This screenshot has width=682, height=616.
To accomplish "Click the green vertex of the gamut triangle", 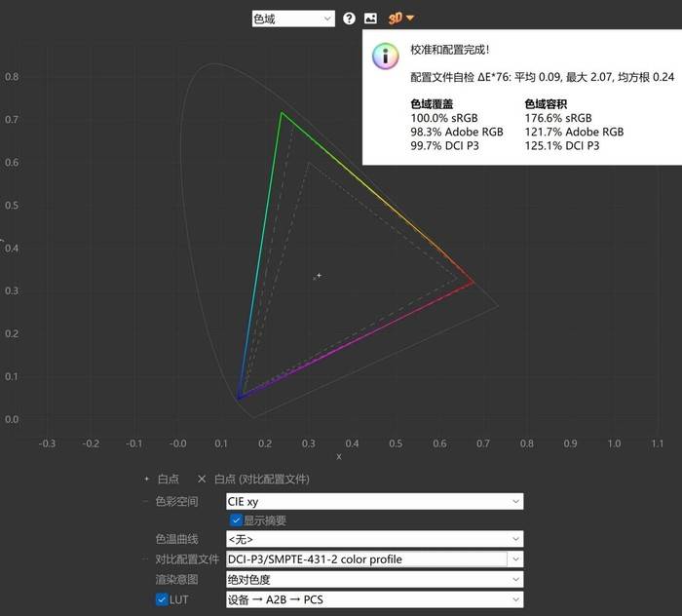I will tap(282, 113).
